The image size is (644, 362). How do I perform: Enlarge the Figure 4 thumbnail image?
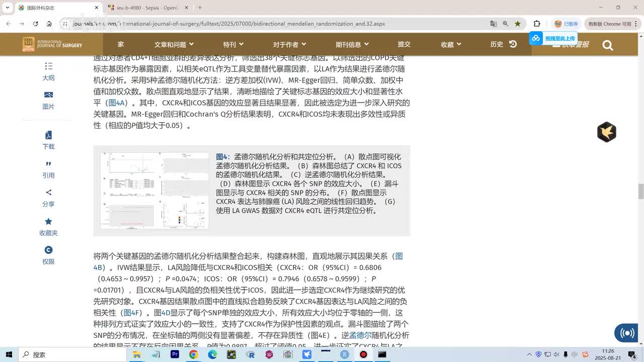tap(154, 191)
